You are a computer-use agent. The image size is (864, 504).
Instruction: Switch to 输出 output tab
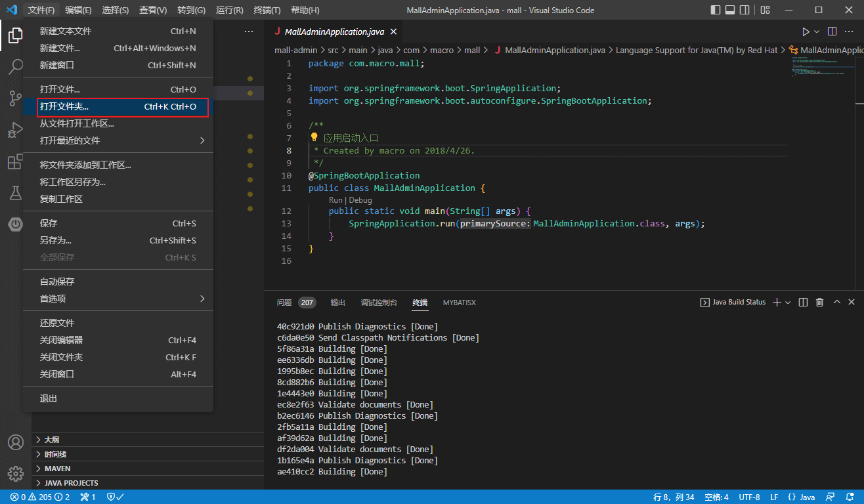click(x=337, y=303)
